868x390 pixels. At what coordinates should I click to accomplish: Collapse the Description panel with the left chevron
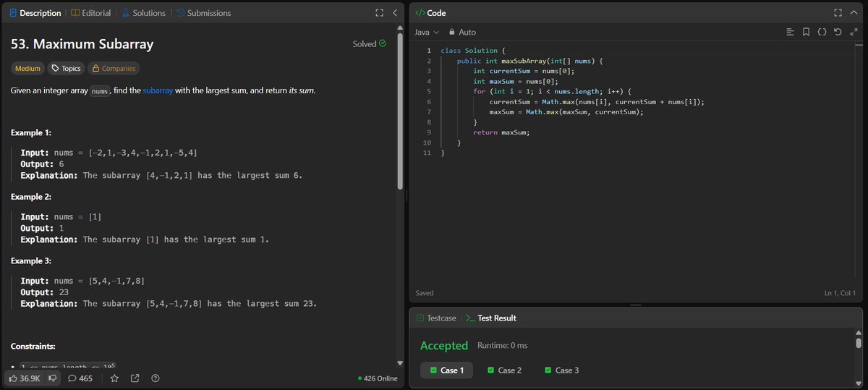click(x=395, y=13)
